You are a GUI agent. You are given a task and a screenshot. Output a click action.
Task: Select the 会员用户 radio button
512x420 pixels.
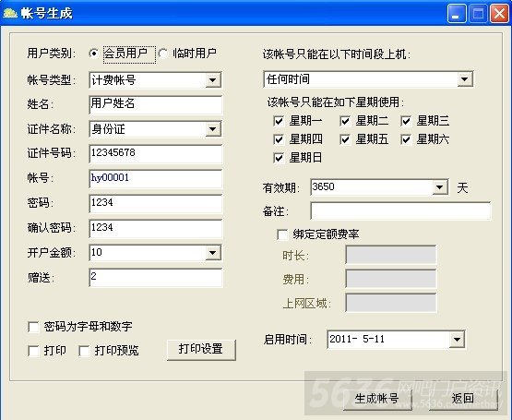pos(94,54)
